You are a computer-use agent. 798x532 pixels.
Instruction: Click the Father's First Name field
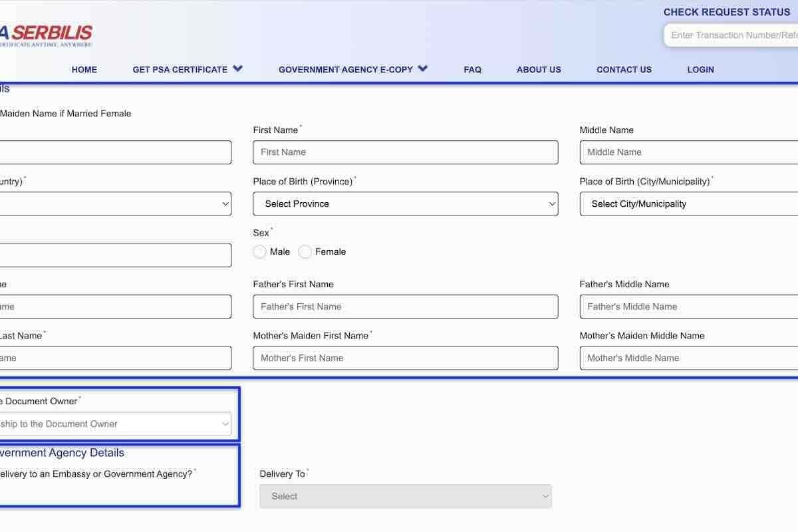[x=405, y=307]
